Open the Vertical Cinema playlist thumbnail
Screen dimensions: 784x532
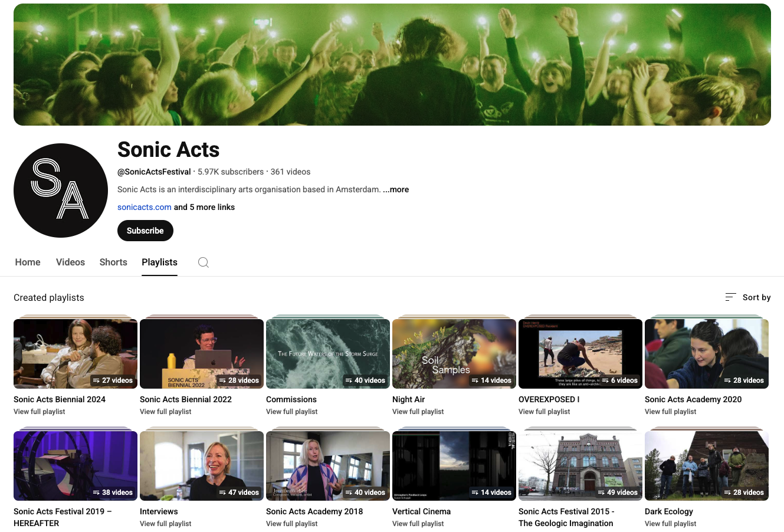454,466
